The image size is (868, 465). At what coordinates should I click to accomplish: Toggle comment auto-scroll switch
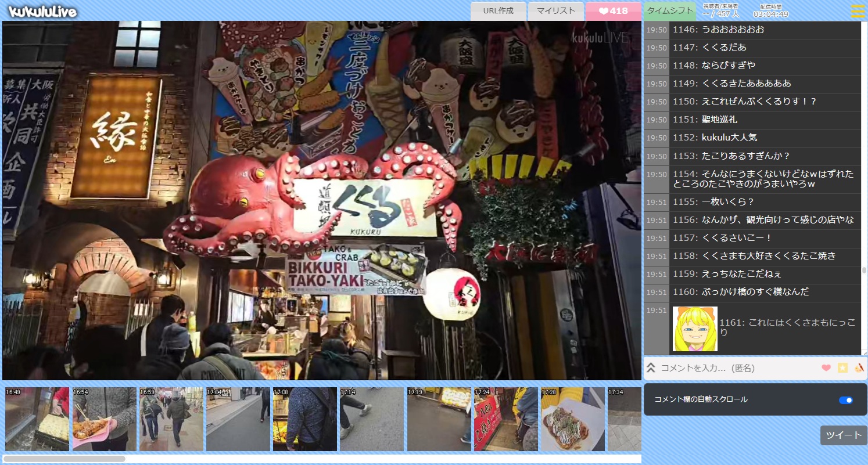coord(845,400)
